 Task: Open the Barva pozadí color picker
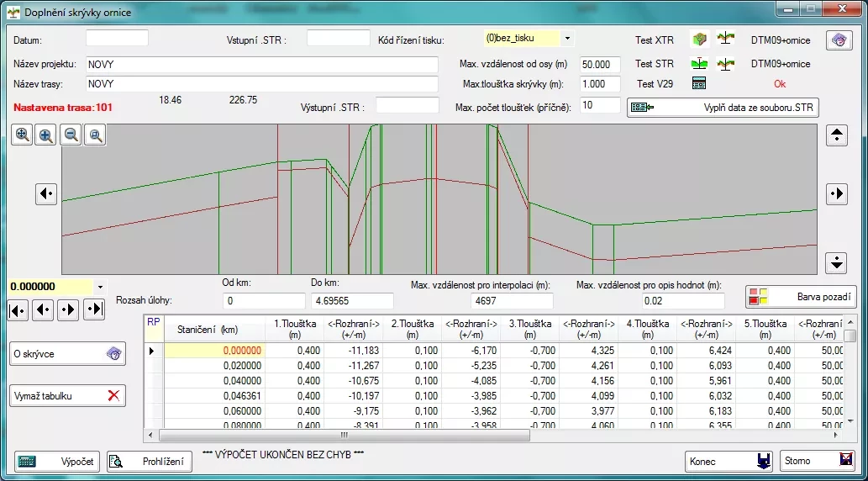tap(801, 297)
